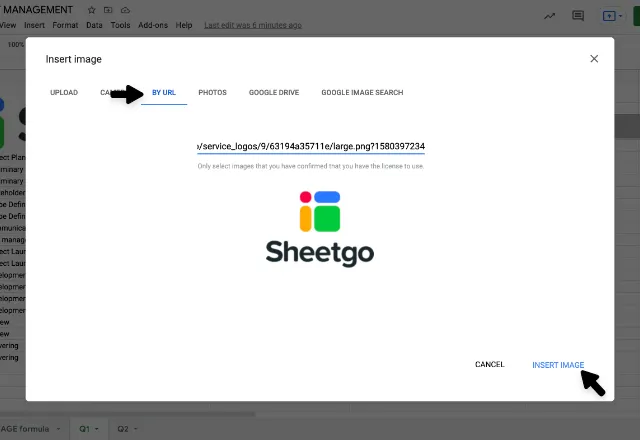Expand the present dropdown arrow

620,16
